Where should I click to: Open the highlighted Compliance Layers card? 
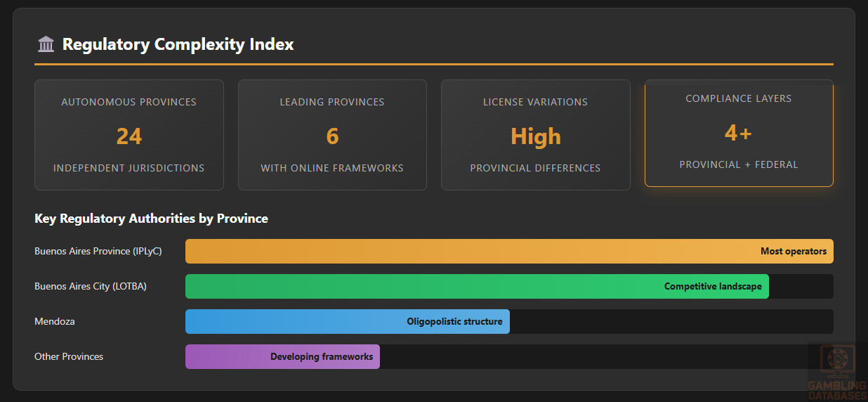(739, 133)
